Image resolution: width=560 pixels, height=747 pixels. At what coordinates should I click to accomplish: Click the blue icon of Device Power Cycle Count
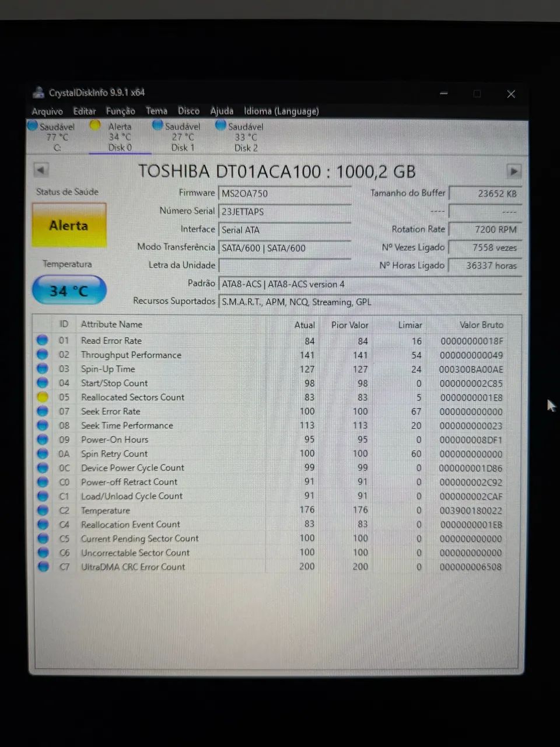click(x=43, y=467)
